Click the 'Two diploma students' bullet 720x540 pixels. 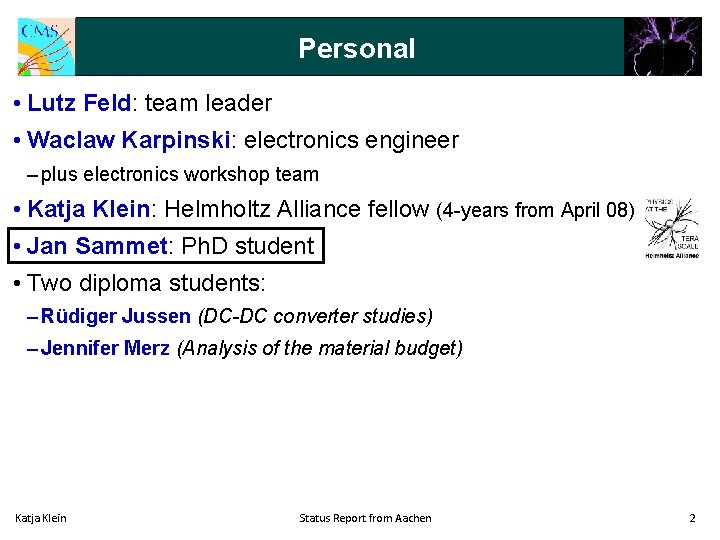pyautogui.click(x=146, y=283)
